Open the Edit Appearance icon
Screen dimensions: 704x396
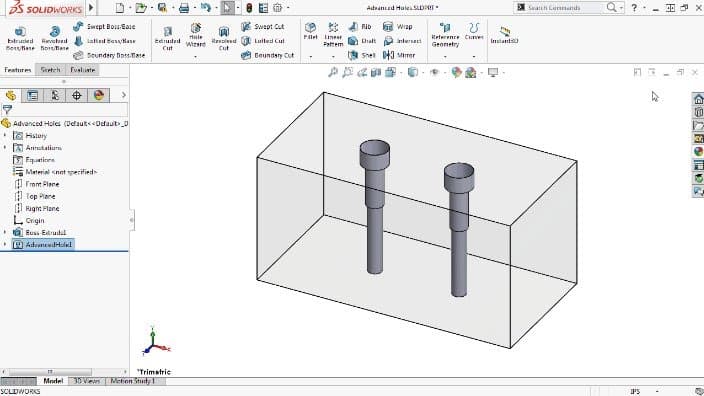456,72
